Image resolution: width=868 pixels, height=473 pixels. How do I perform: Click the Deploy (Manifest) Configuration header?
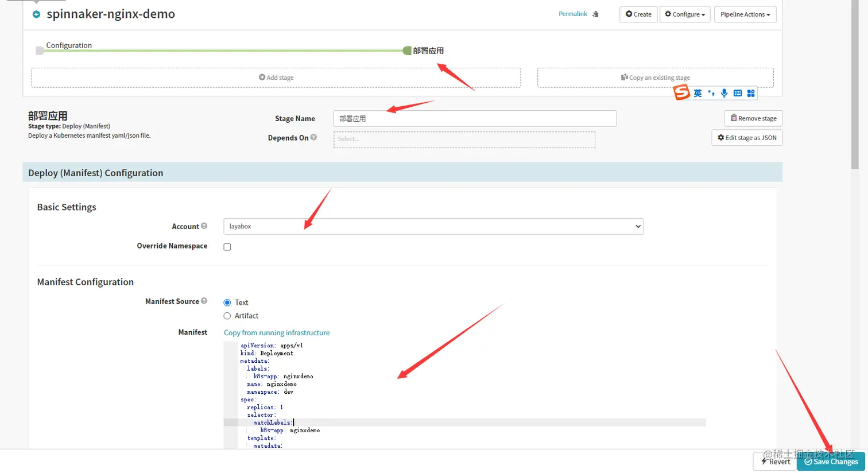[402, 172]
